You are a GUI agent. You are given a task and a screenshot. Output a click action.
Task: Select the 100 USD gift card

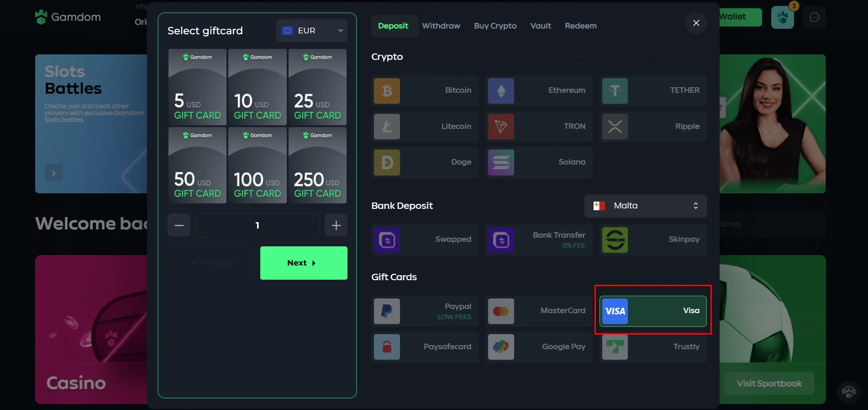258,165
